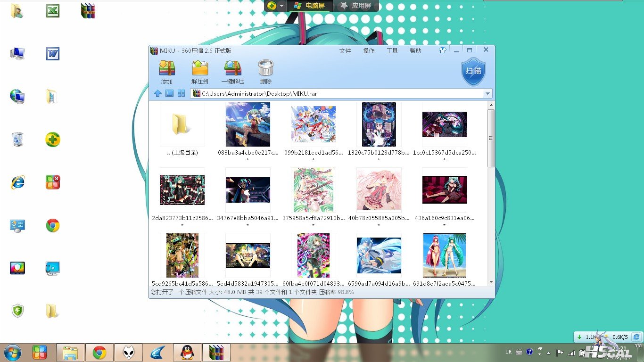
Task: Select thumbnail 5ed4d5832a1947305...
Action: (248, 255)
